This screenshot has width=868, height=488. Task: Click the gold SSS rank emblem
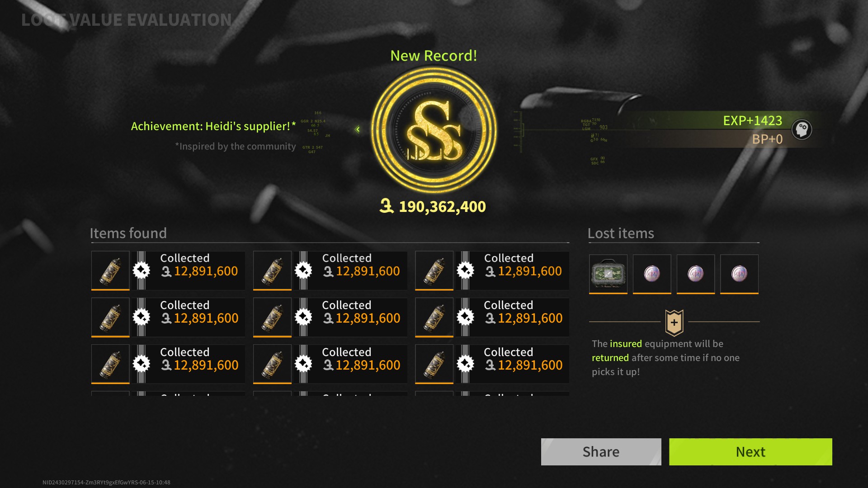434,130
